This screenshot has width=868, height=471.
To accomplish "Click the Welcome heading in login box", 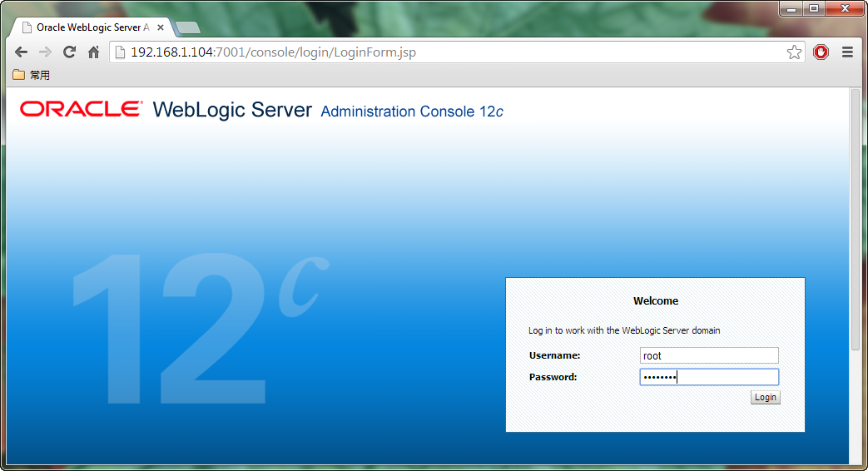I will (656, 301).
